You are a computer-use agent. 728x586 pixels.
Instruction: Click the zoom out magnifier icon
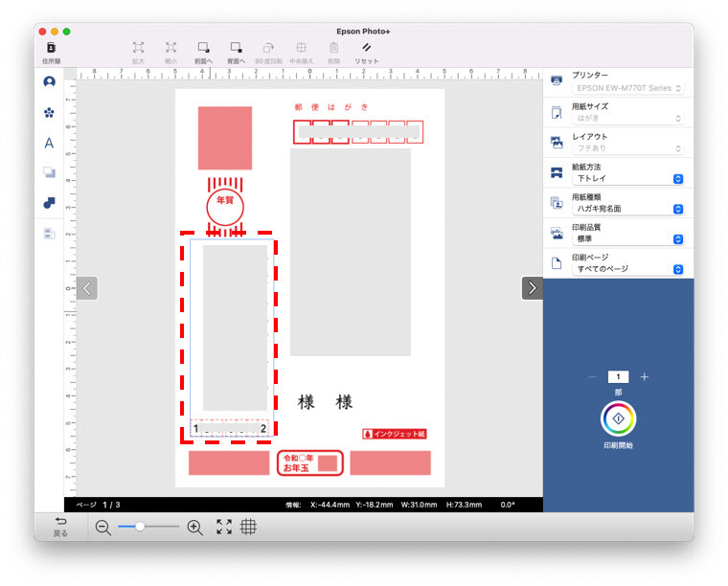[103, 527]
